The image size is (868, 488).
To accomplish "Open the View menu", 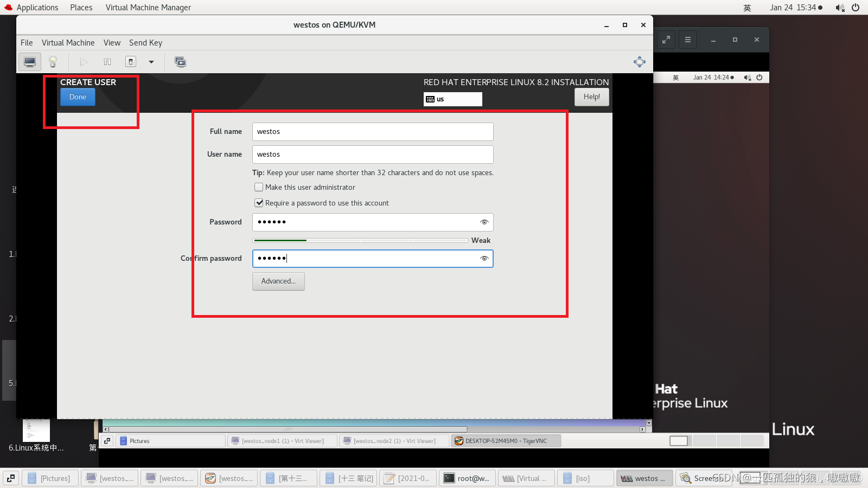I will pyautogui.click(x=112, y=43).
